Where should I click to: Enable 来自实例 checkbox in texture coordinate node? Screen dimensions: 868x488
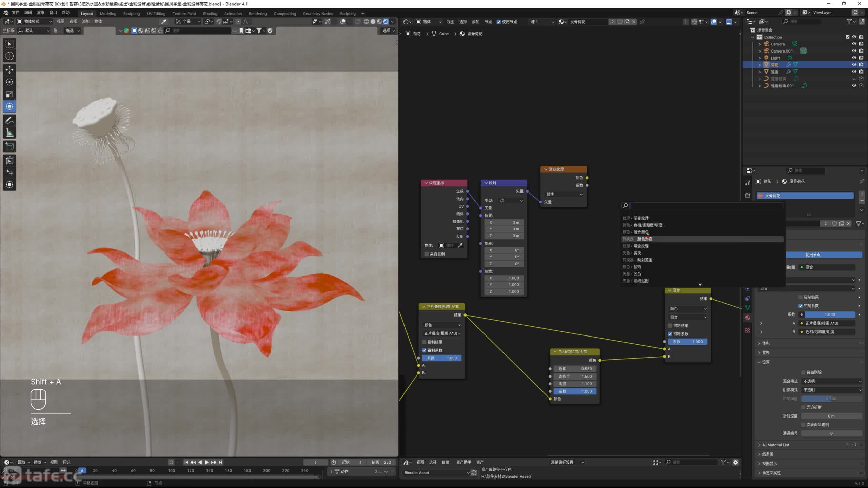click(427, 254)
